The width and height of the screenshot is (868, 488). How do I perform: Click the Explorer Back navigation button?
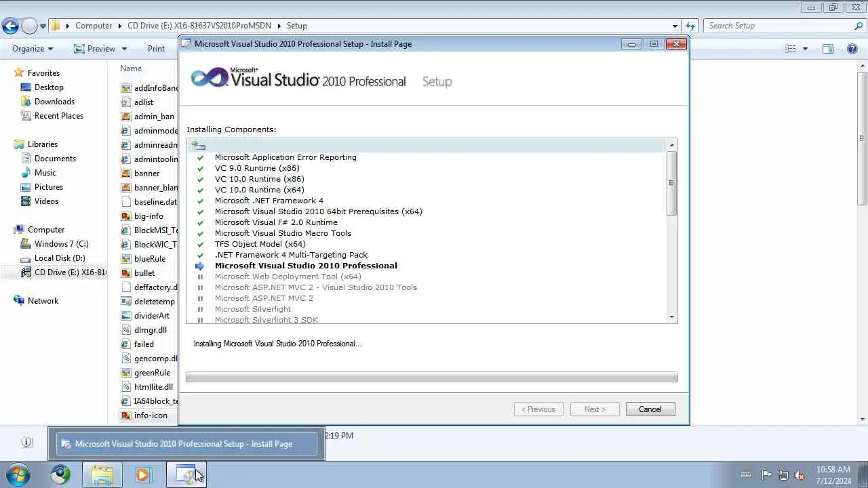[x=10, y=26]
